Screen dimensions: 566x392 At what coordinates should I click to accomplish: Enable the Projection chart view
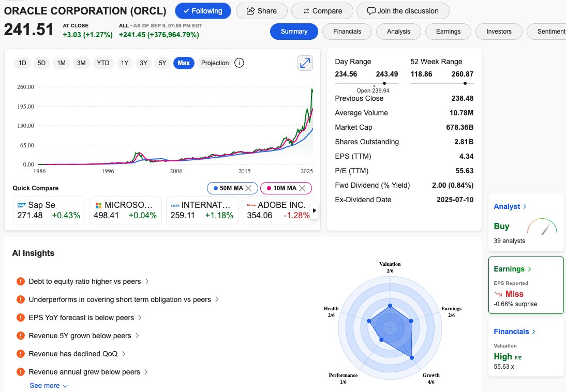pyautogui.click(x=214, y=63)
